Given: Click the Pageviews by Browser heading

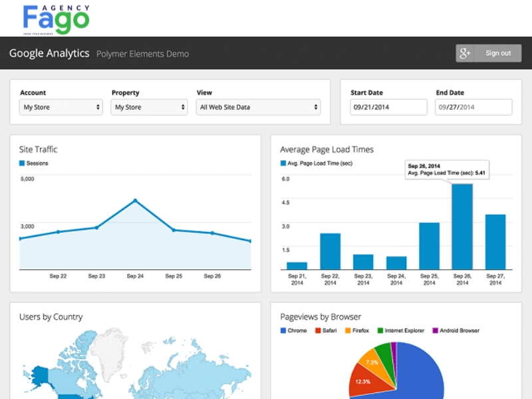Looking at the screenshot, I should point(321,317).
